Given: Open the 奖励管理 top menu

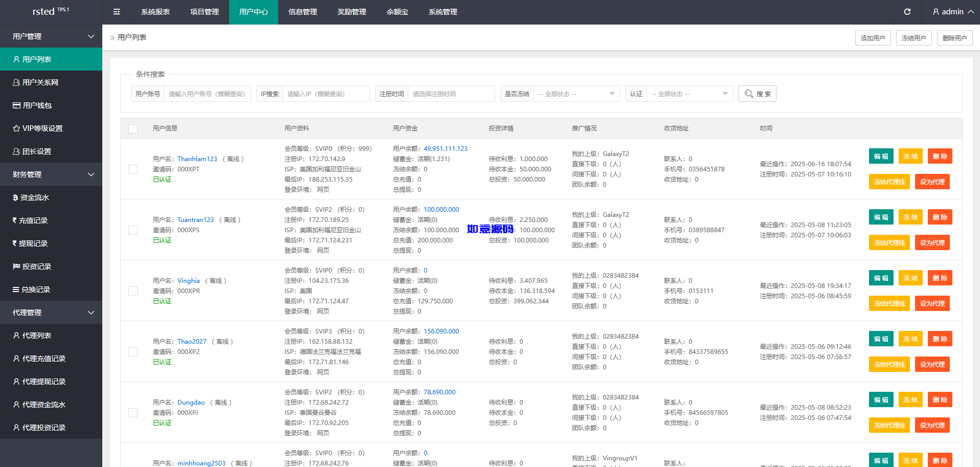Looking at the screenshot, I should [x=352, y=12].
